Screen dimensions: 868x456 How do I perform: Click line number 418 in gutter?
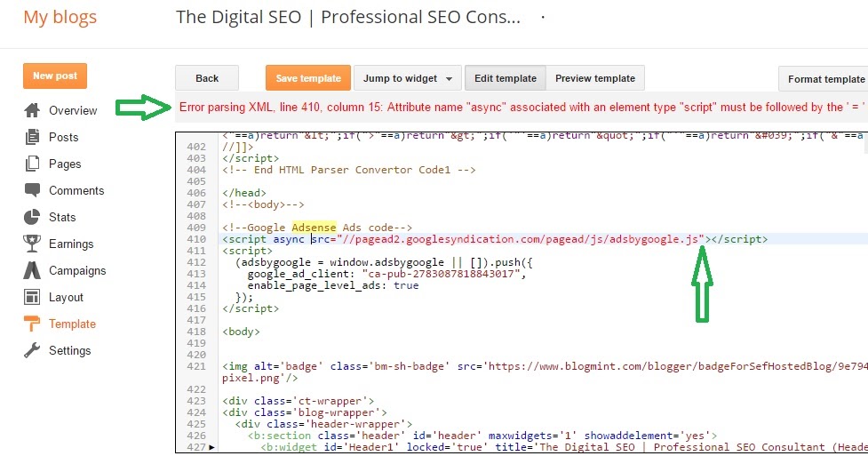pos(196,332)
